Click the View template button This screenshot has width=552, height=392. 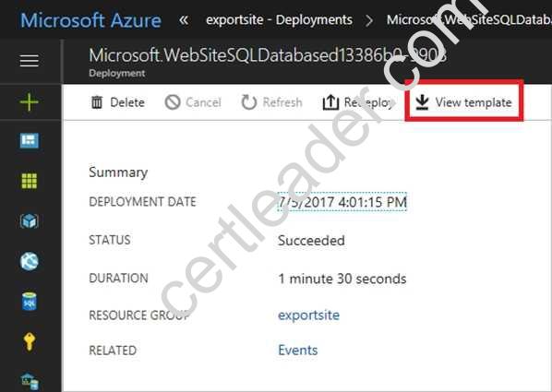click(x=464, y=102)
